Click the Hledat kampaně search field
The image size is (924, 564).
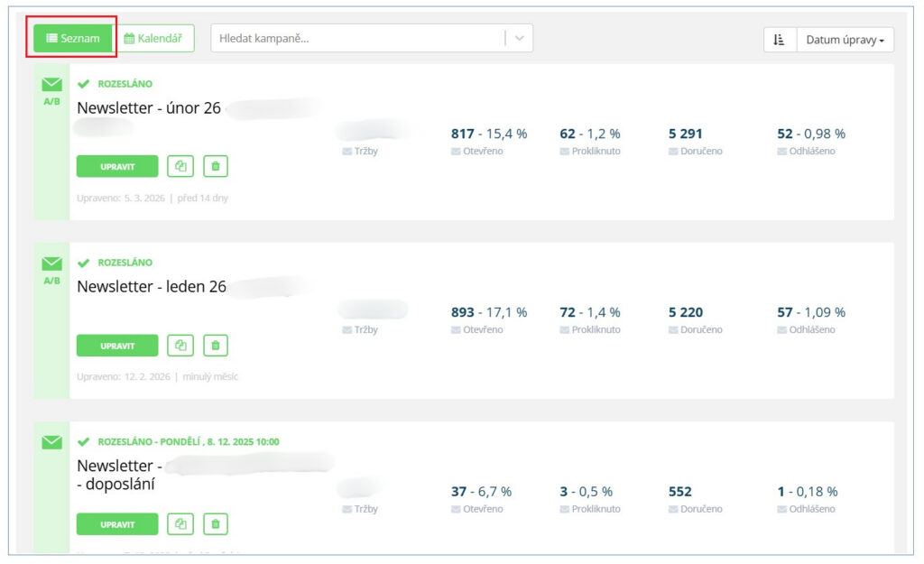click(x=356, y=38)
